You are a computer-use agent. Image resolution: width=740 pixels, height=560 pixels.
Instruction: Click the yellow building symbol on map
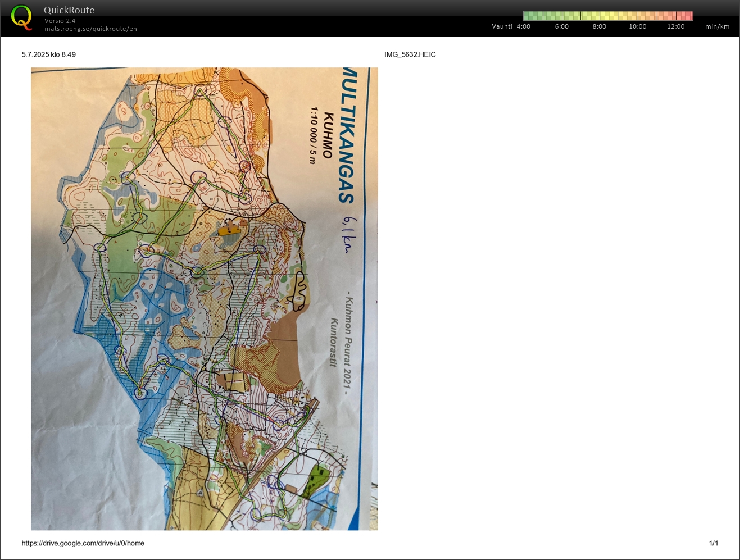(229, 230)
